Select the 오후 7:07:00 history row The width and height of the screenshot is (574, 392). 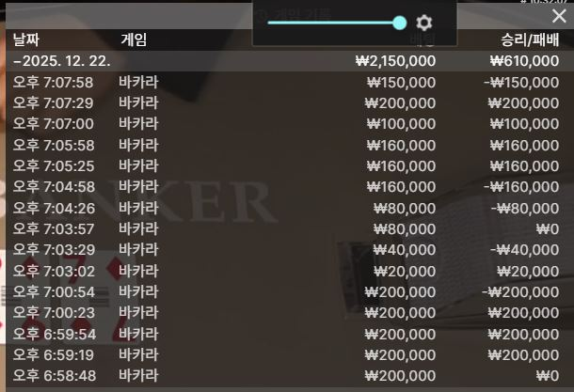pos(286,124)
